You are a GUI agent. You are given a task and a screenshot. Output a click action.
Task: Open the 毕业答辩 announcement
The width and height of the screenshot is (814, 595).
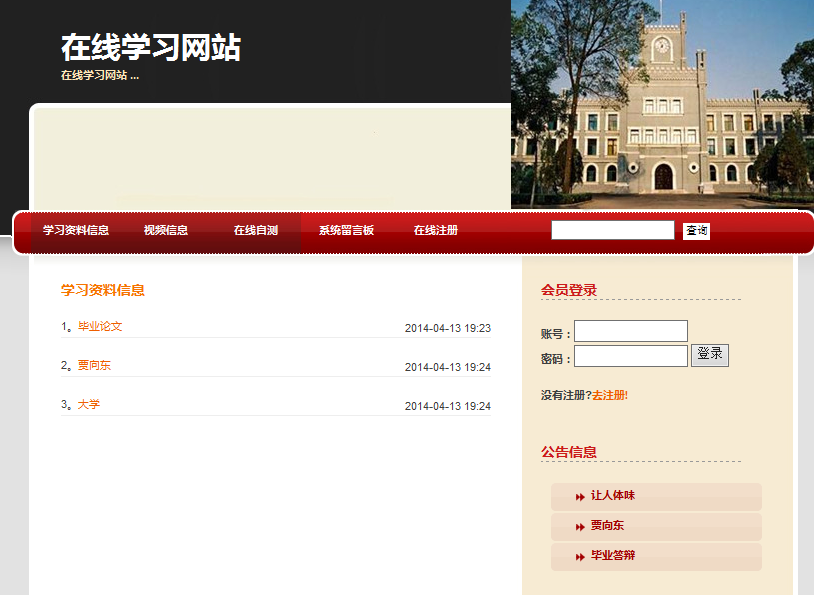[x=613, y=556]
